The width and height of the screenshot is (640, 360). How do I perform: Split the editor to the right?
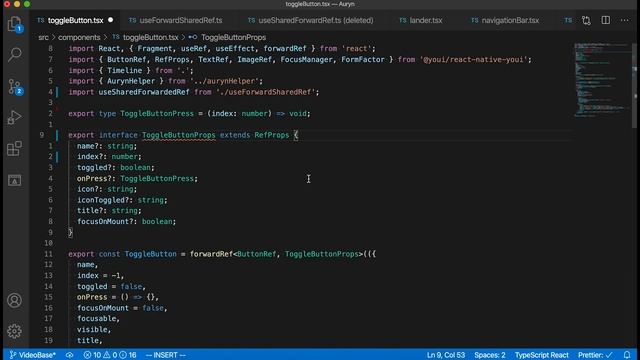(x=606, y=20)
